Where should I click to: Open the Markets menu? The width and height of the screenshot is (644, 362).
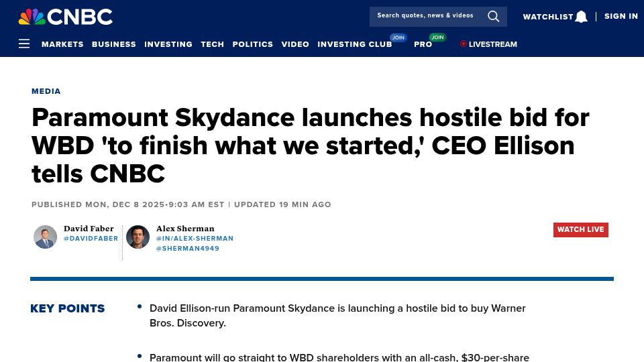62,44
